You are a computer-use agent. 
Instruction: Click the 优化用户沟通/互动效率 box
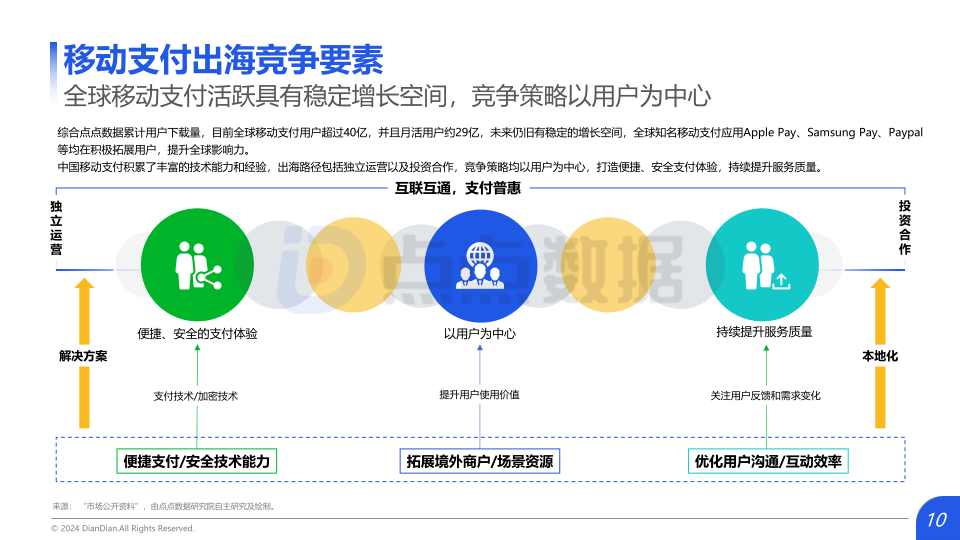tap(768, 461)
